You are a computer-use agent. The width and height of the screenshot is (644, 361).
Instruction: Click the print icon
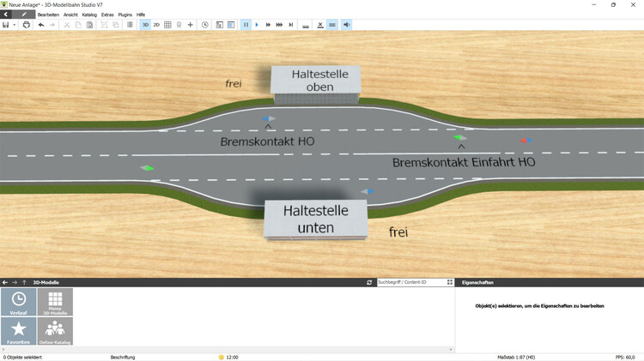coord(27,25)
